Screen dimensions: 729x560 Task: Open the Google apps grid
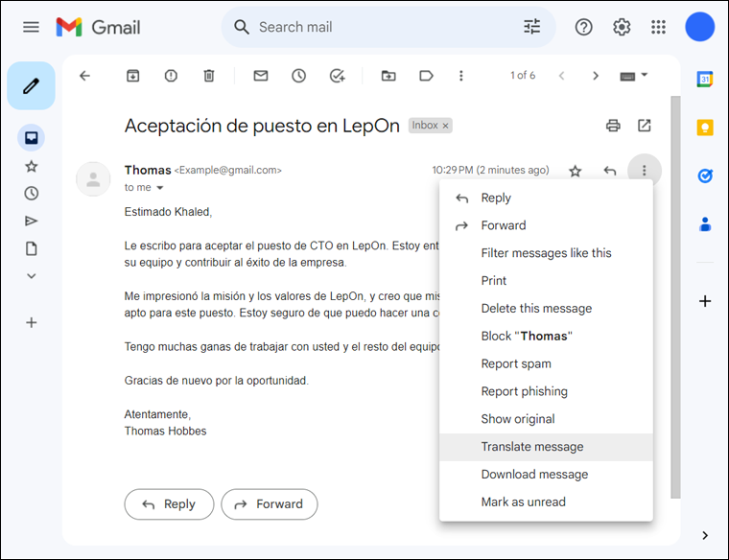pos(658,27)
